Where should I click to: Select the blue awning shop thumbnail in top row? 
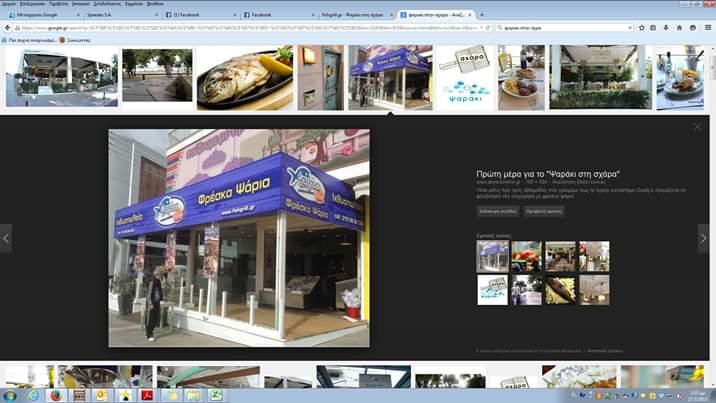pos(390,78)
